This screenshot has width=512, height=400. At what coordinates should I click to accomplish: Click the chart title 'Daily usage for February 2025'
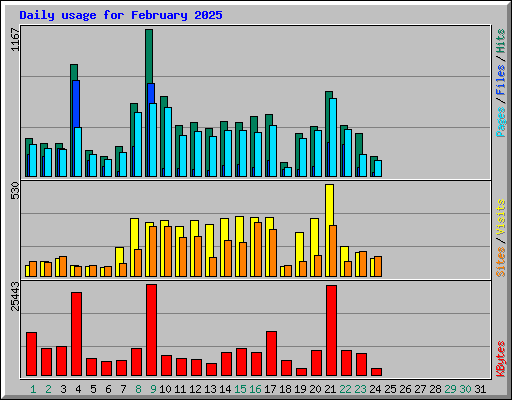[121, 15]
